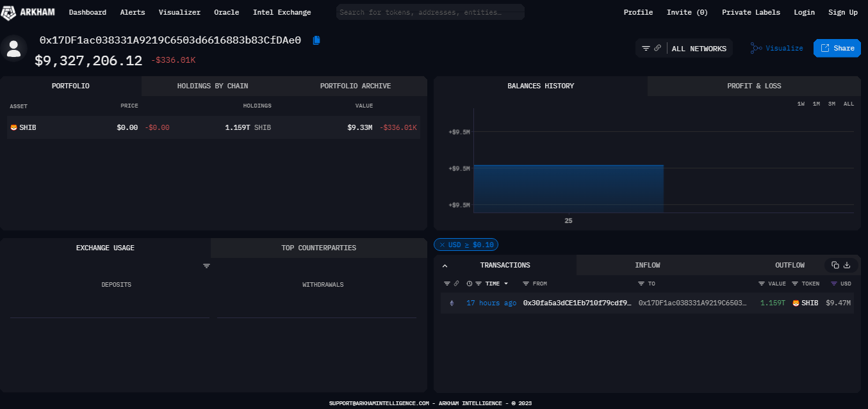
Task: Set chart range to 3M
Action: click(x=831, y=104)
